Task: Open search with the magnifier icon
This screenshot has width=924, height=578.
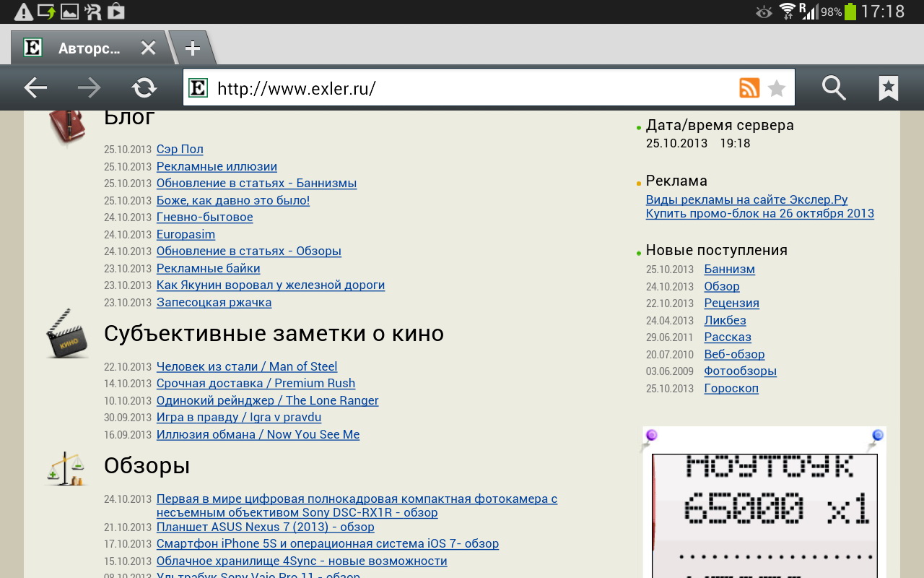Action: pos(834,88)
